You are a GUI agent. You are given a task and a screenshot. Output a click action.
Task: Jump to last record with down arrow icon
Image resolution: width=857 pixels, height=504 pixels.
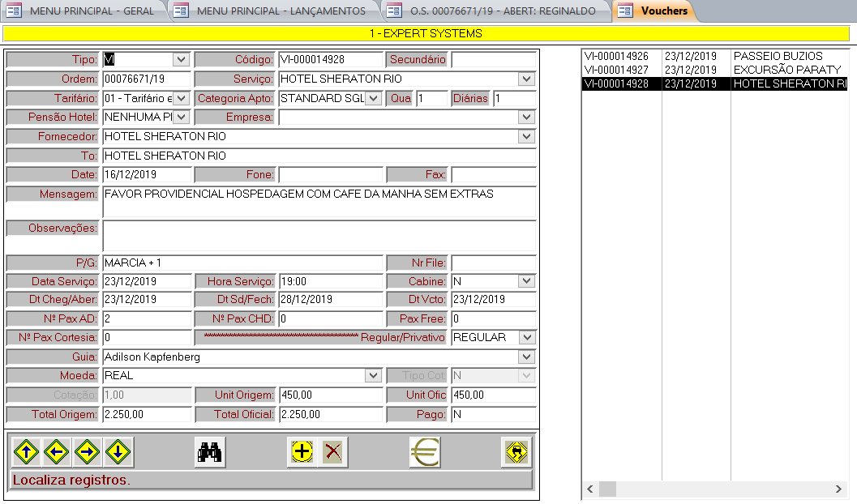point(118,452)
